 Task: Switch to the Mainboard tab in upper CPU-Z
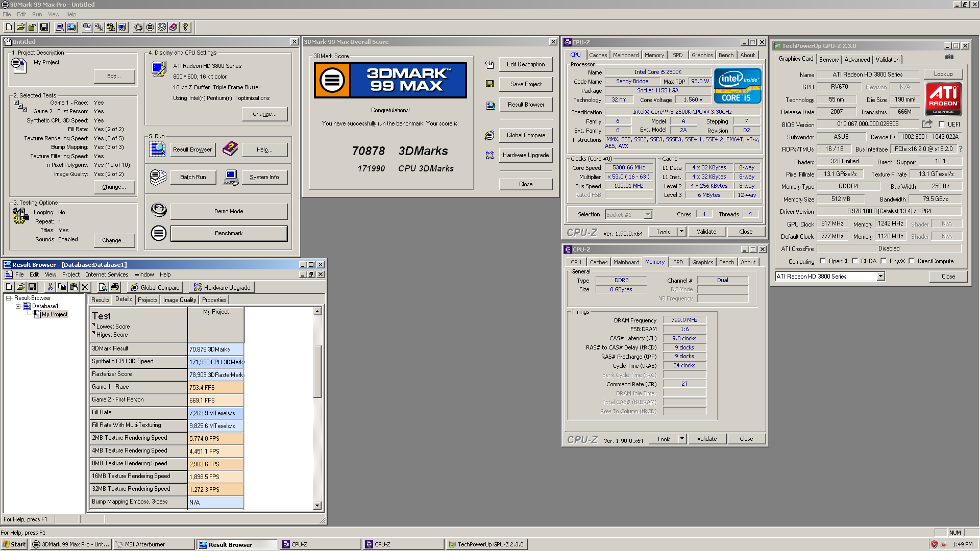626,55
